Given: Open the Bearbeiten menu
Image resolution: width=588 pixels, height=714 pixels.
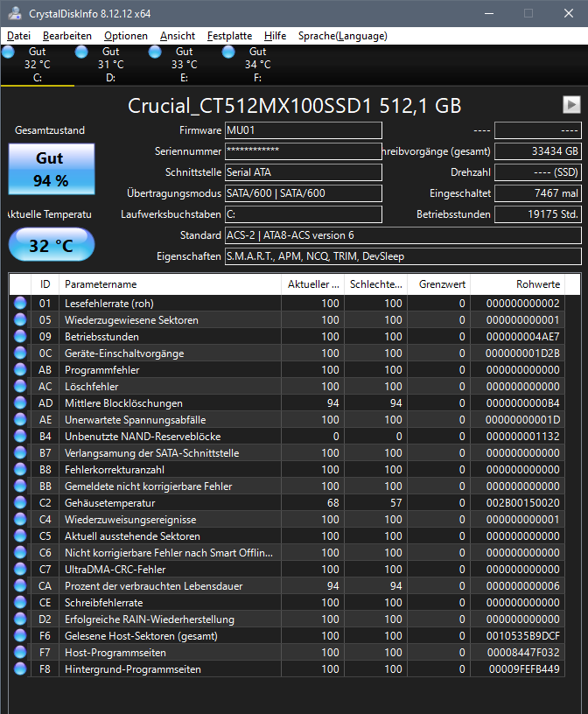Looking at the screenshot, I should coord(67,36).
